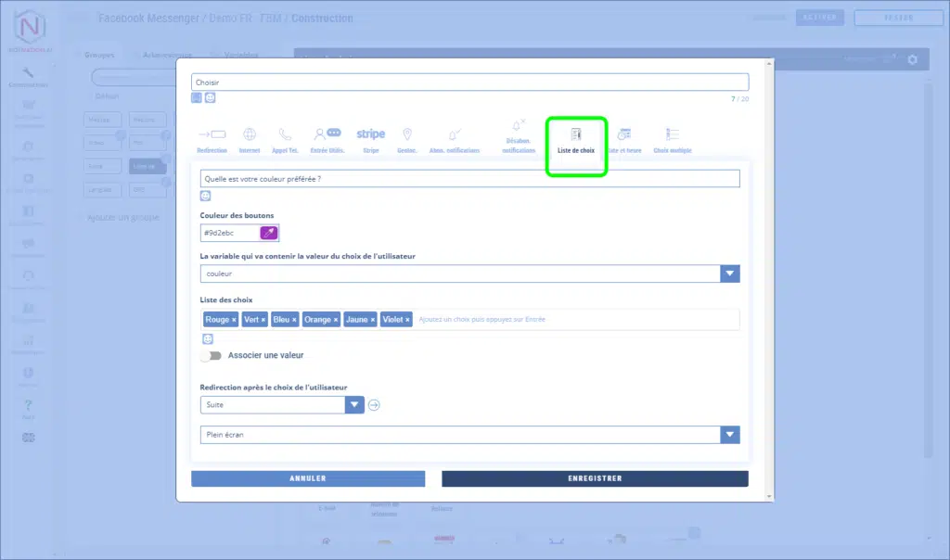Open the purple button color picker

pyautogui.click(x=269, y=234)
